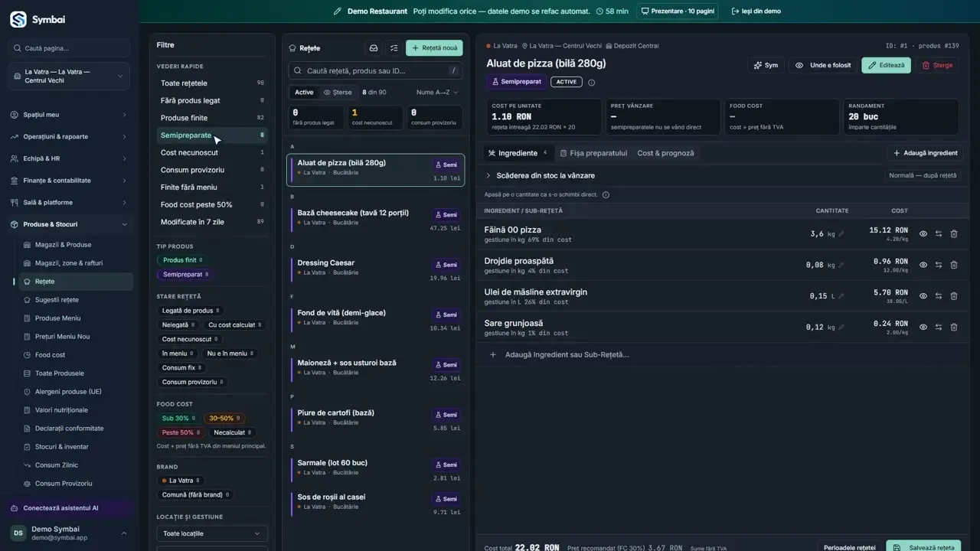Swap the Ulei de măsline extravirgin ingredient
Screen dimensions: 980x551
tap(939, 296)
